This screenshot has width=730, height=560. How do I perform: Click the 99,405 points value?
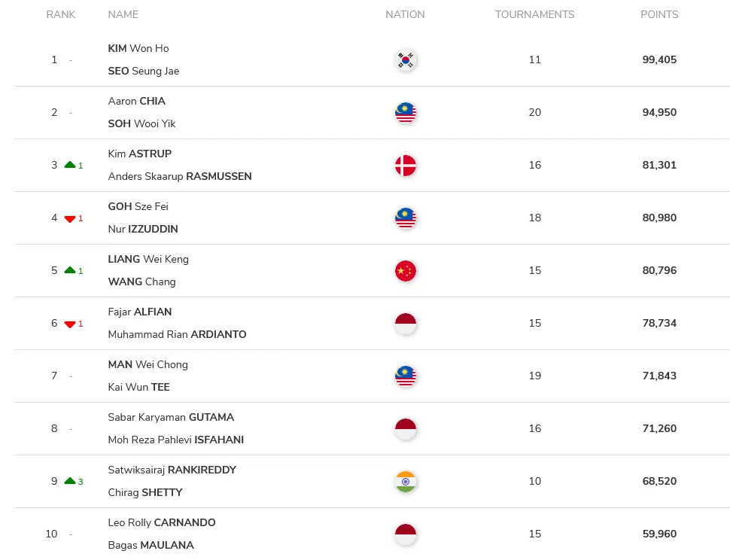point(659,59)
